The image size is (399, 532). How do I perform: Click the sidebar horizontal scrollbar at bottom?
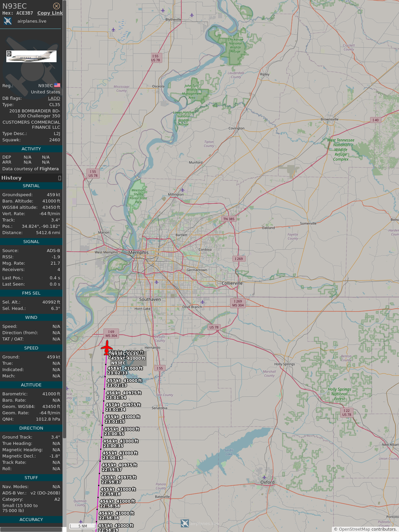pyautogui.click(x=31, y=529)
